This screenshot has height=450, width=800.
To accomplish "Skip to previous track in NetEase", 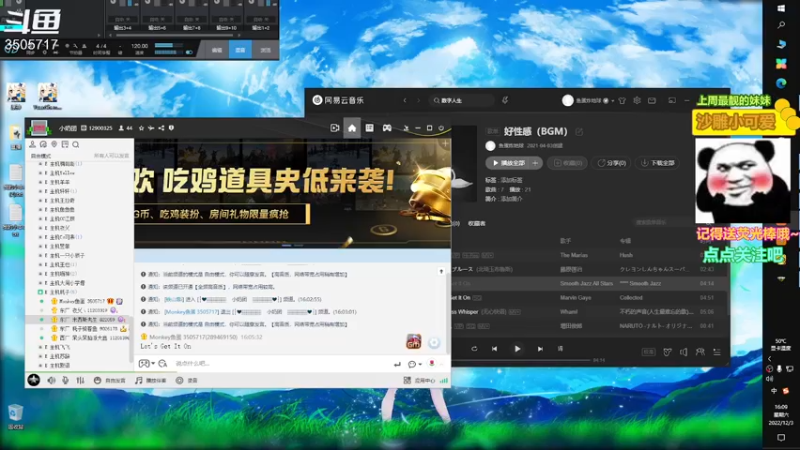I will pos(494,349).
